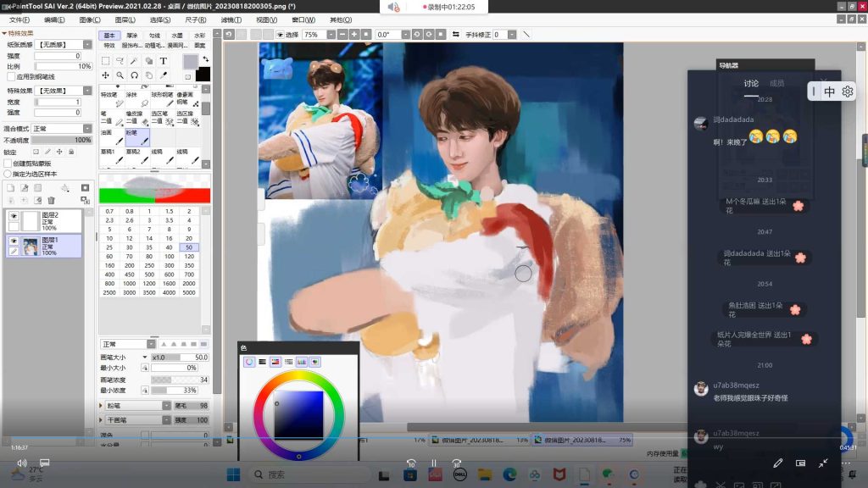Click the delete layer trash icon
The width and height of the screenshot is (868, 488).
52,201
